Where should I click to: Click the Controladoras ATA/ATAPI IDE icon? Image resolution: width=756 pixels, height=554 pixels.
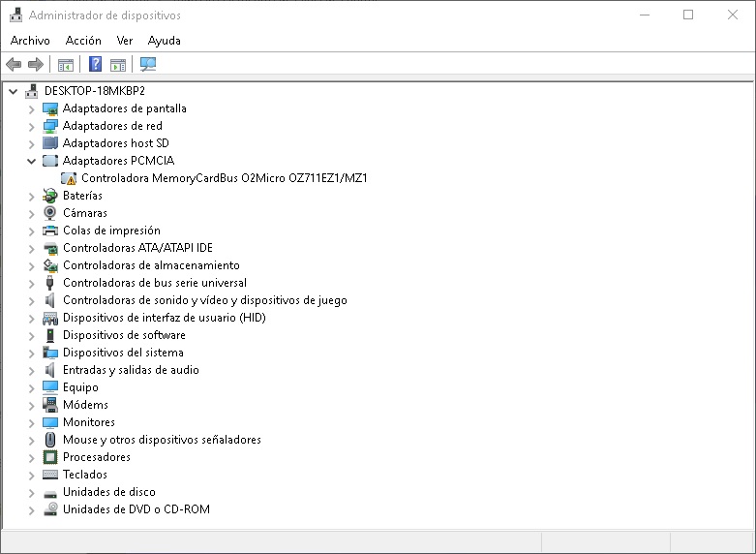click(x=50, y=248)
